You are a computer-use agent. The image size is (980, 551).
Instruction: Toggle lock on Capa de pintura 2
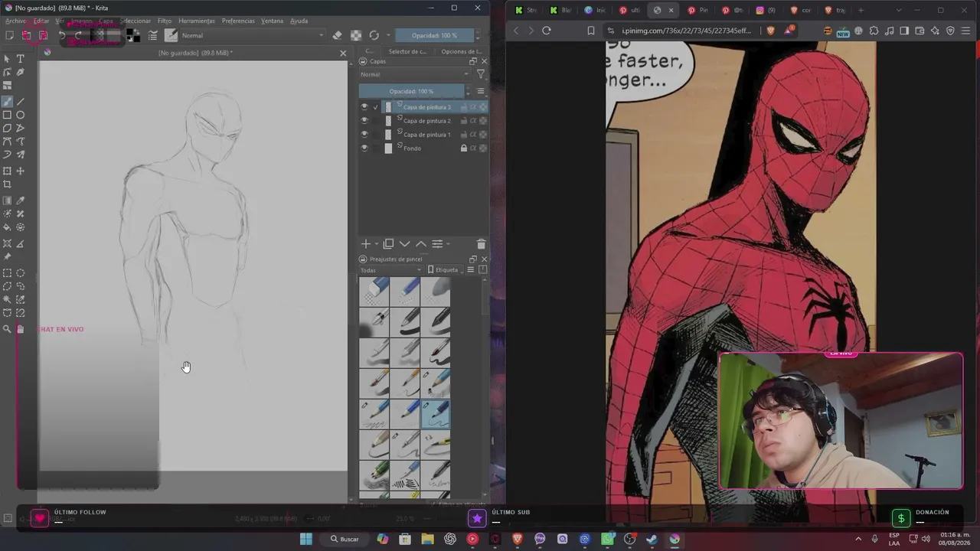click(x=463, y=121)
